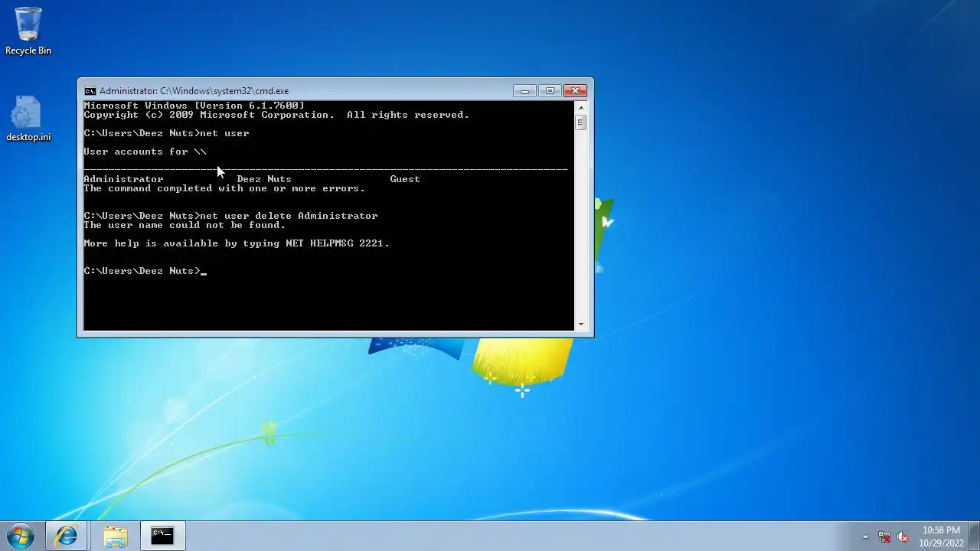Select the Recycle Bin desktop icon
The image size is (980, 551).
tap(28, 31)
